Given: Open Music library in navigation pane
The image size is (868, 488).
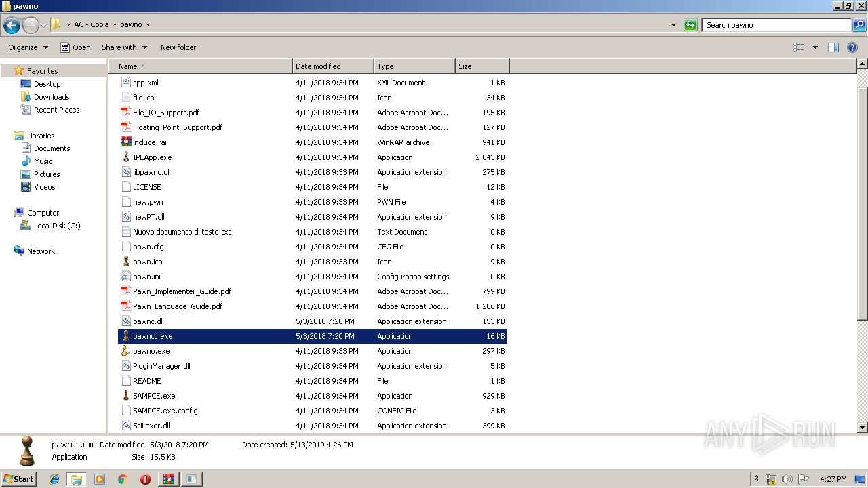Looking at the screenshot, I should (43, 161).
